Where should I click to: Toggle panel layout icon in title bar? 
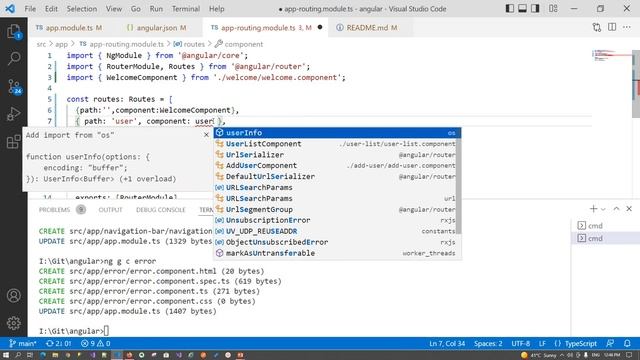pyautogui.click(x=522, y=9)
